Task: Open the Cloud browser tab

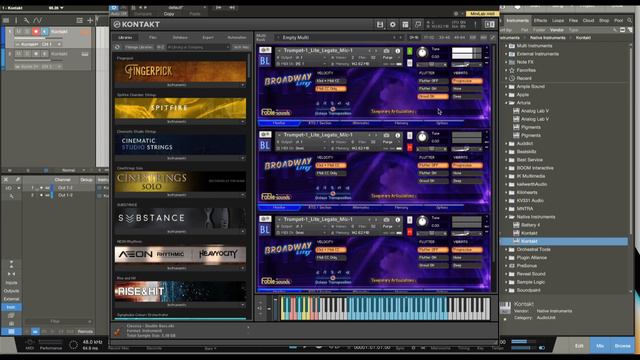Action: coord(588,20)
